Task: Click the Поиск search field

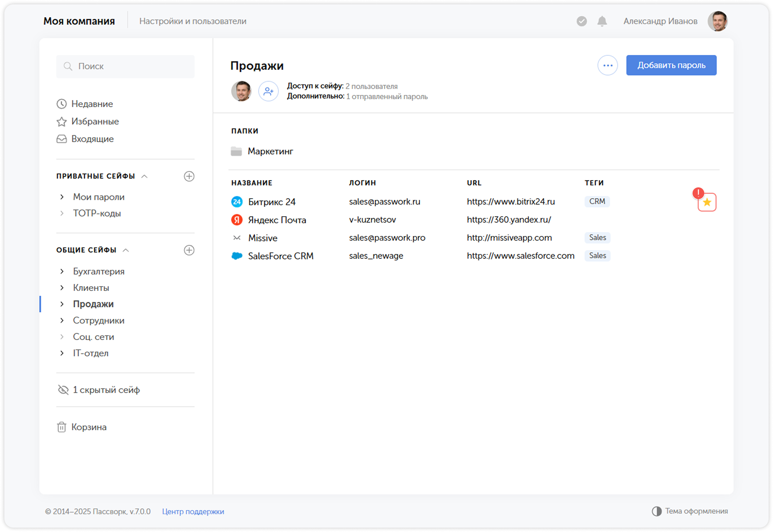Action: pyautogui.click(x=125, y=66)
